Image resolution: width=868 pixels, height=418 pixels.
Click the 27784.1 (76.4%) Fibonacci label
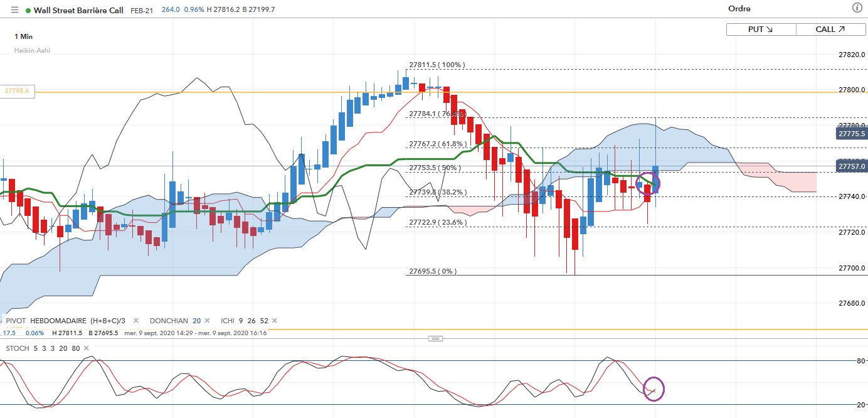click(x=437, y=114)
